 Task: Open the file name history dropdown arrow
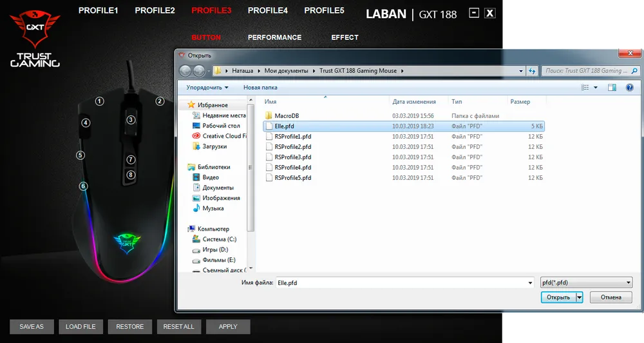(528, 282)
